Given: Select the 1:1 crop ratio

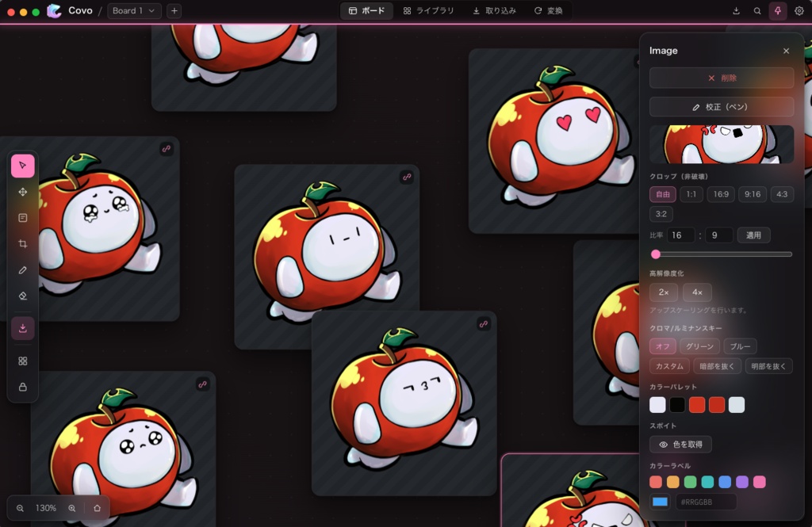Looking at the screenshot, I should click(691, 194).
